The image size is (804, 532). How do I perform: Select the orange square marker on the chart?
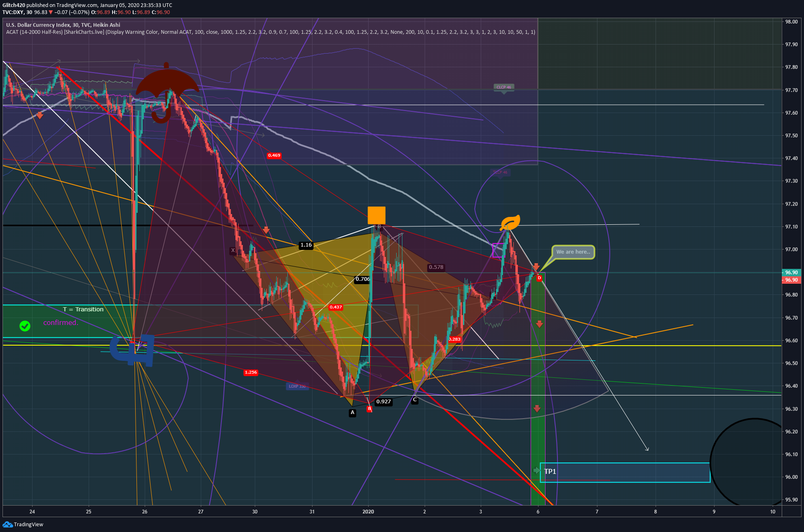click(x=376, y=215)
